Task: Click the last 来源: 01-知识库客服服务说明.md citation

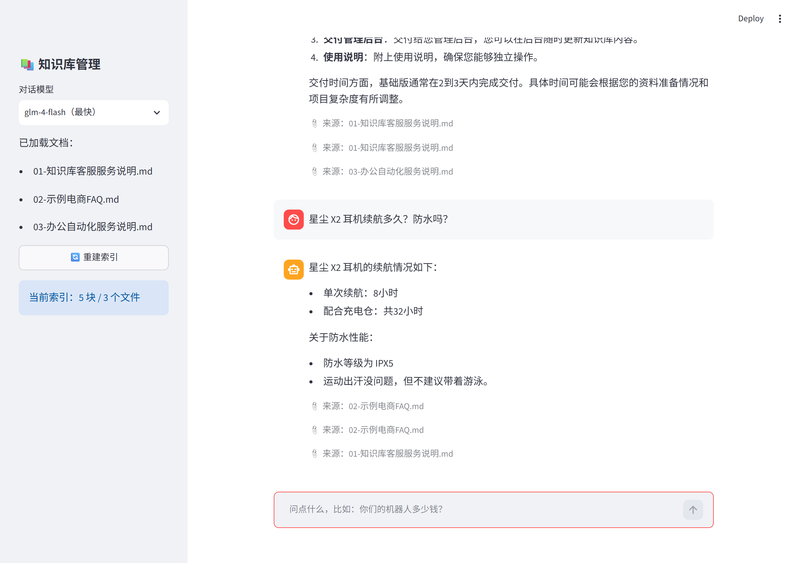Action: (388, 454)
